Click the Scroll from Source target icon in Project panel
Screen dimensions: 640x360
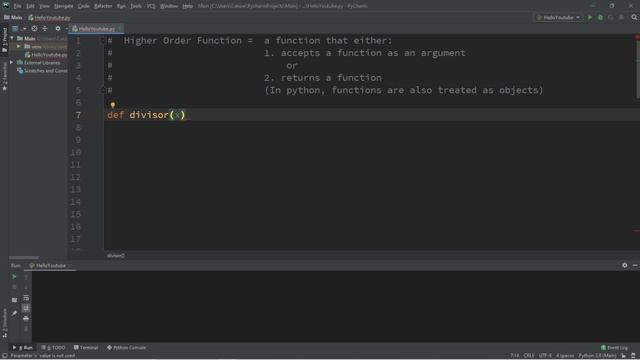pyautogui.click(x=34, y=29)
